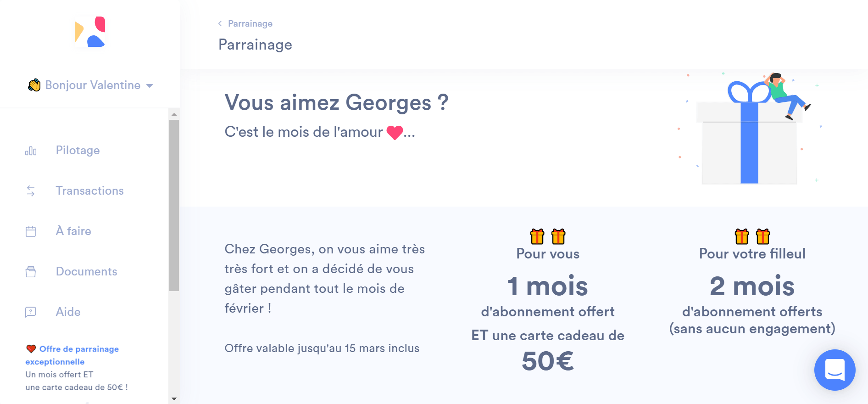Click the gift icons above Pour vous
The width and height of the screenshot is (868, 404).
tap(548, 236)
